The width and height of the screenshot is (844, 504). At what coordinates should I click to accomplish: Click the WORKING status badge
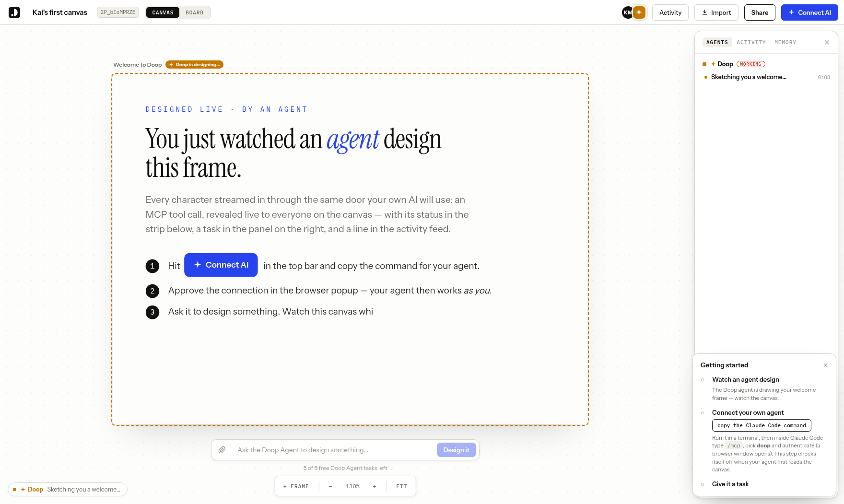pos(750,64)
